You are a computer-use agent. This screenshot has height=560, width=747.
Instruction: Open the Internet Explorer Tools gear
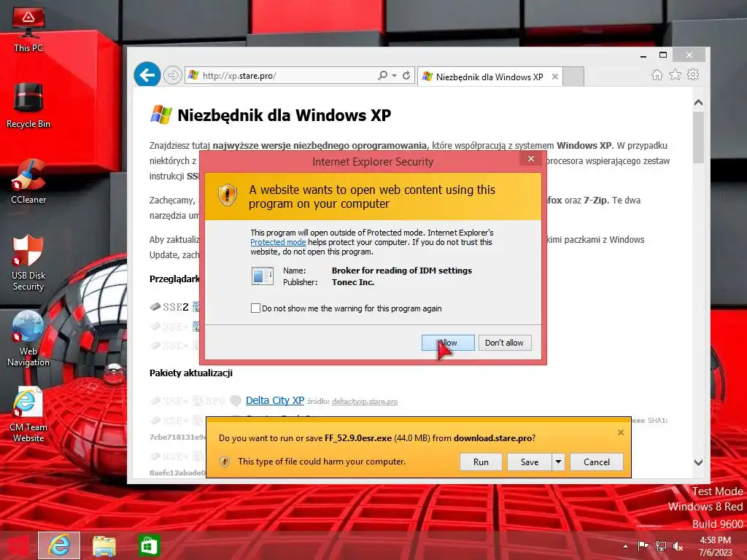pos(693,75)
